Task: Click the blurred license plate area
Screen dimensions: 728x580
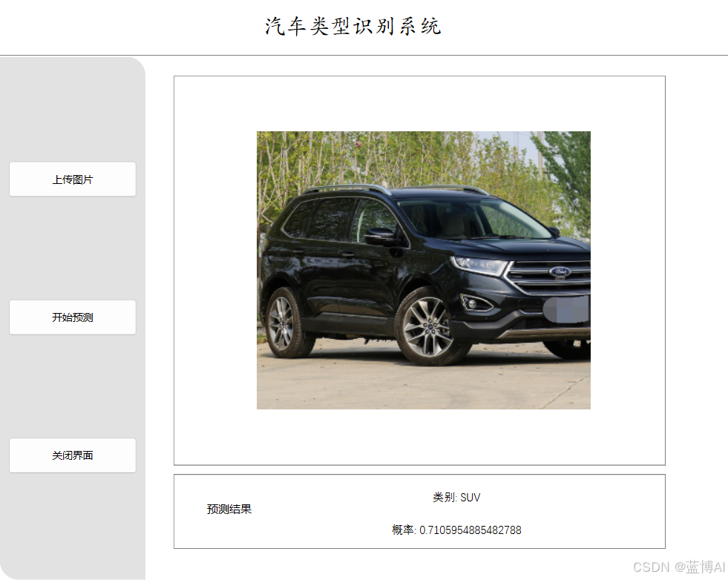Action: click(566, 309)
